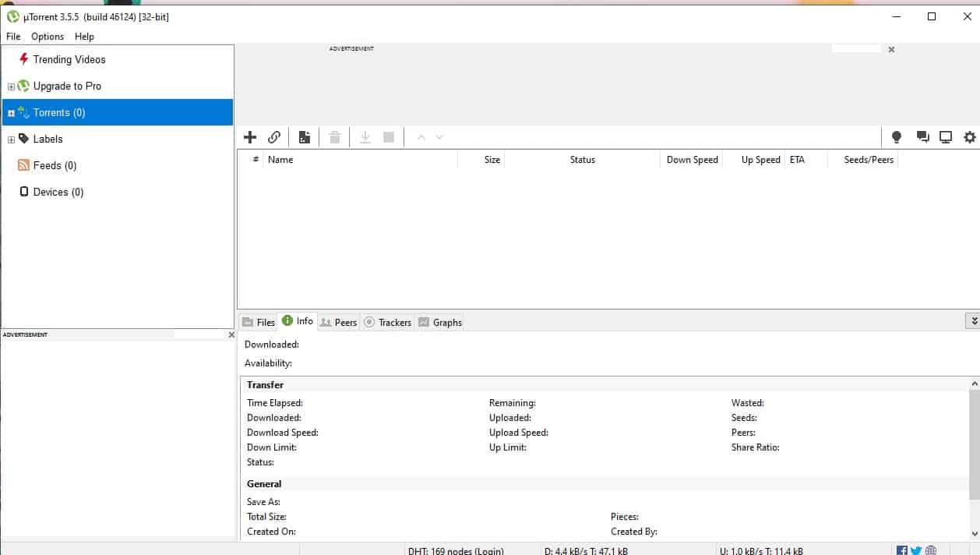Click the µTorrent logo in title bar
Image resolution: width=980 pixels, height=555 pixels.
point(12,16)
